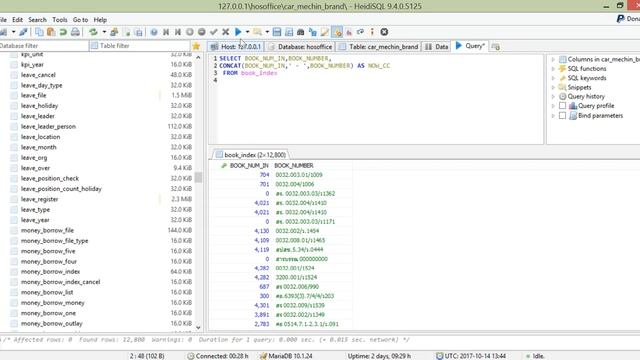Open dropdown arrow beside refresh icon

104,32
